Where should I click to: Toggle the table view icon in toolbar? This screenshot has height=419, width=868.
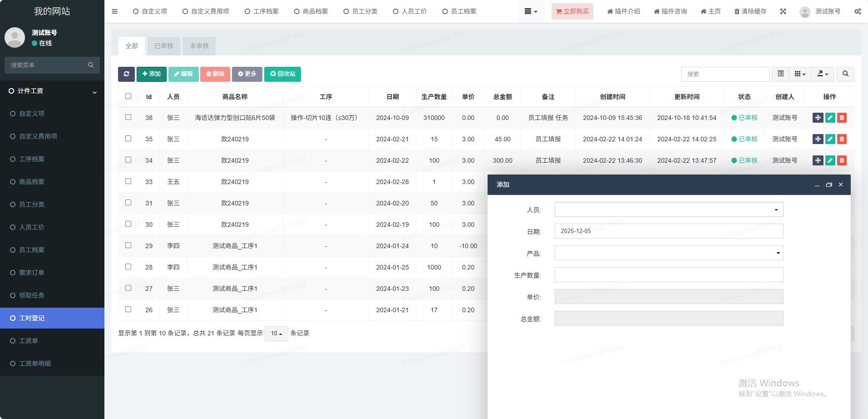(x=781, y=74)
